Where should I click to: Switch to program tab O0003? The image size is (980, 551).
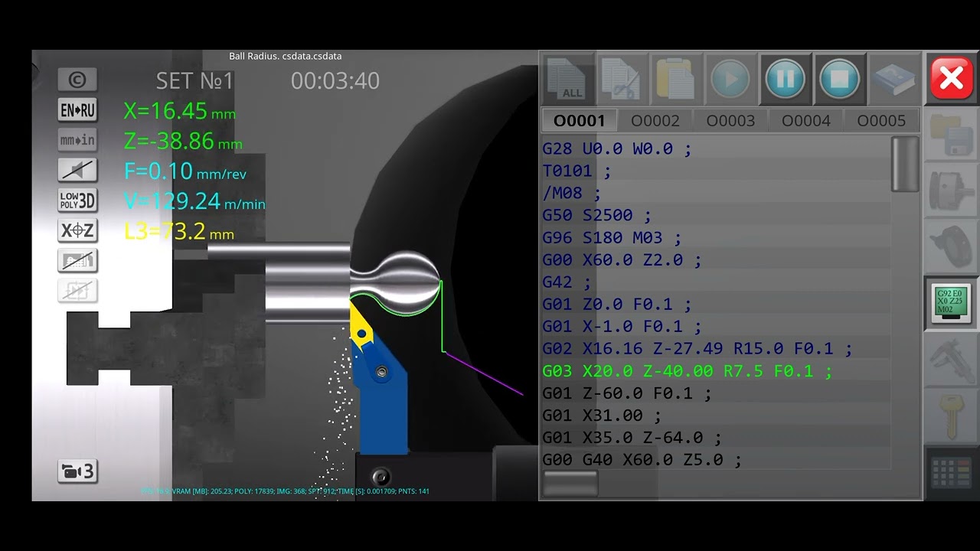pos(730,121)
